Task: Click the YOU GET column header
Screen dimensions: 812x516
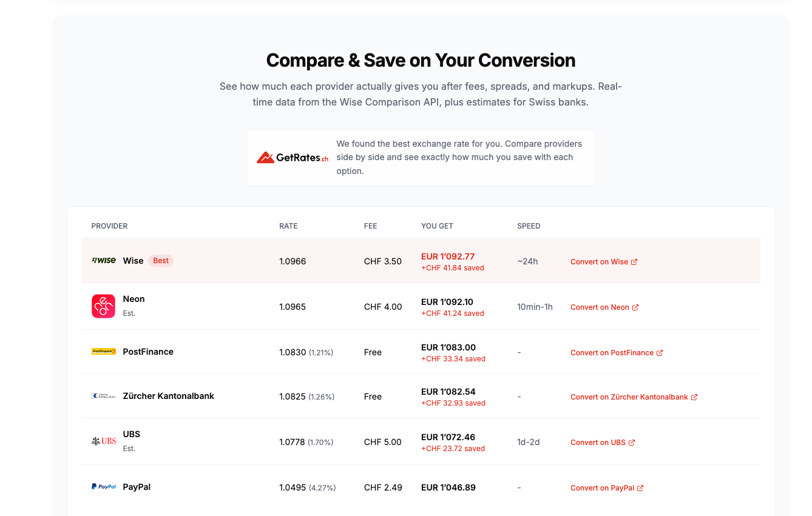Action: (437, 226)
